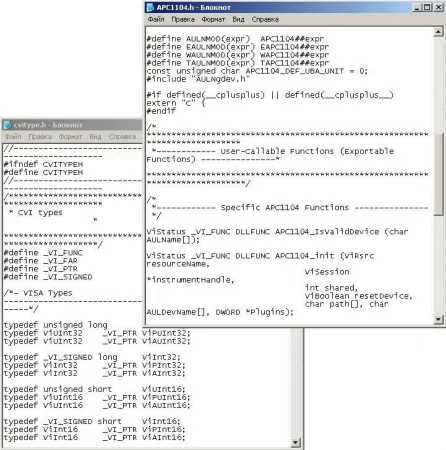Screen dimensions: 446x450
Task: Click the scroll-up arrow in APC1104.h window
Action: click(x=438, y=32)
